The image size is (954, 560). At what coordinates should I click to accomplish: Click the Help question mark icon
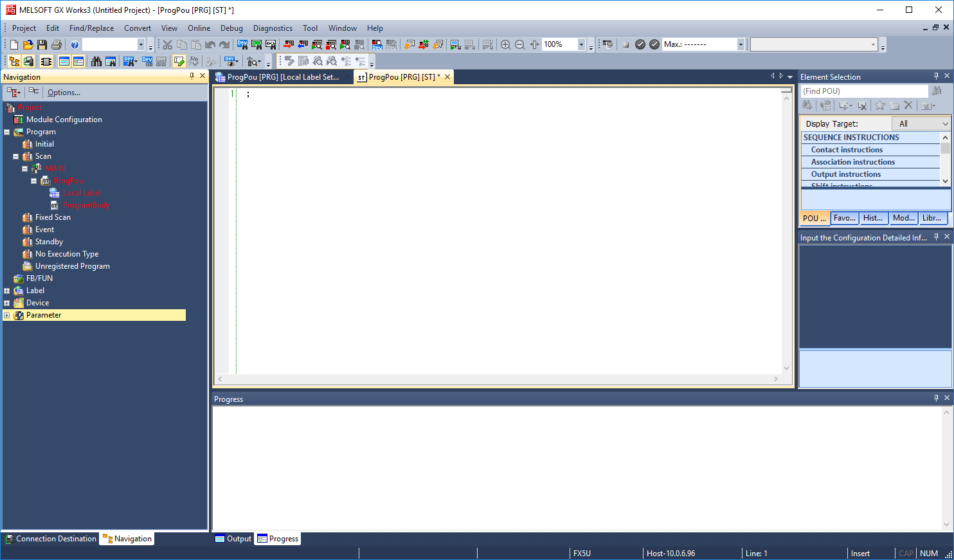click(75, 44)
